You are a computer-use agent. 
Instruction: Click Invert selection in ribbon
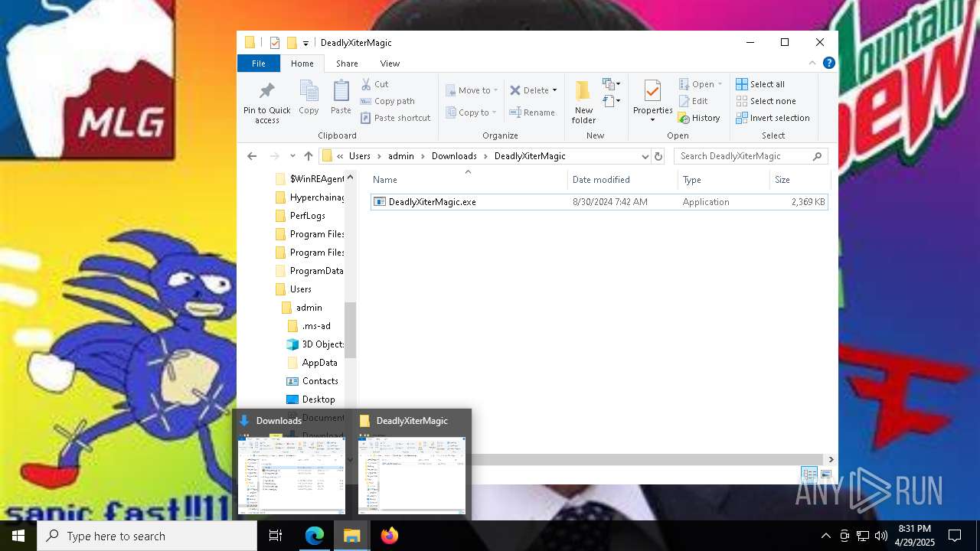[773, 118]
